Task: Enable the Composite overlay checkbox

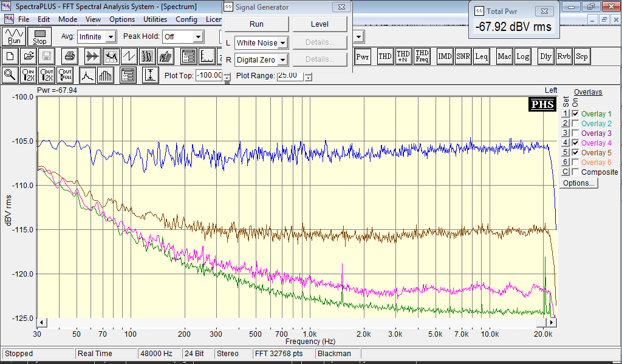Action: point(576,172)
